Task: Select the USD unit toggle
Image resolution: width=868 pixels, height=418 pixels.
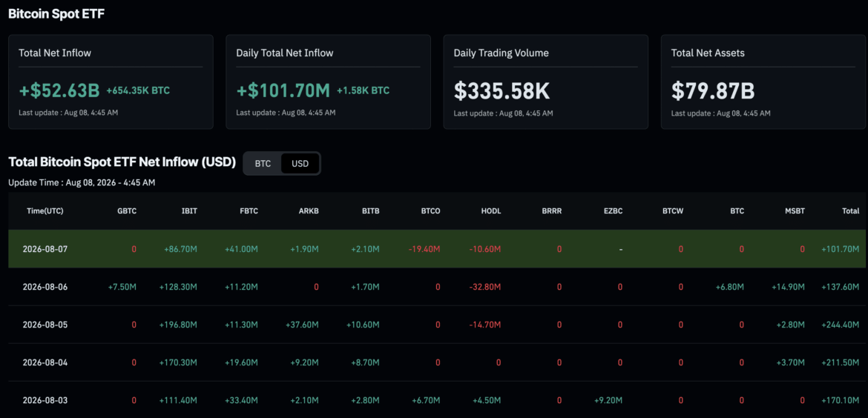Action: pyautogui.click(x=300, y=164)
